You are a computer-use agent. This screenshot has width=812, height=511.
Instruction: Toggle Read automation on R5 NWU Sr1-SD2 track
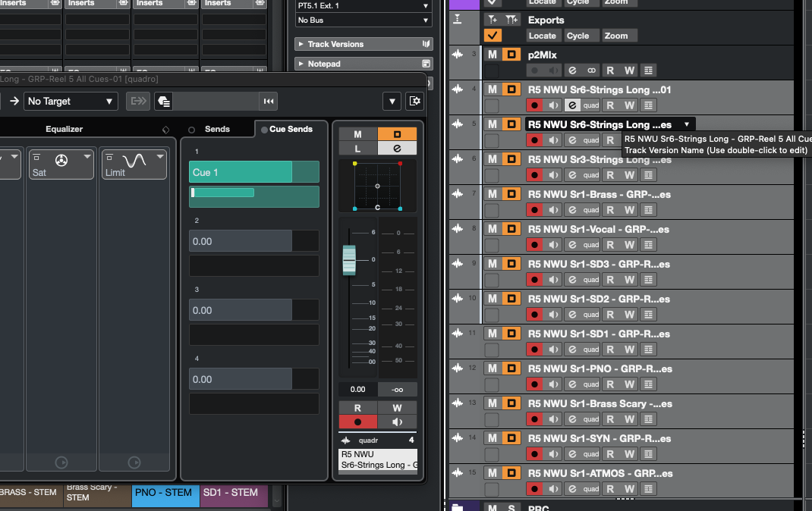pyautogui.click(x=610, y=315)
